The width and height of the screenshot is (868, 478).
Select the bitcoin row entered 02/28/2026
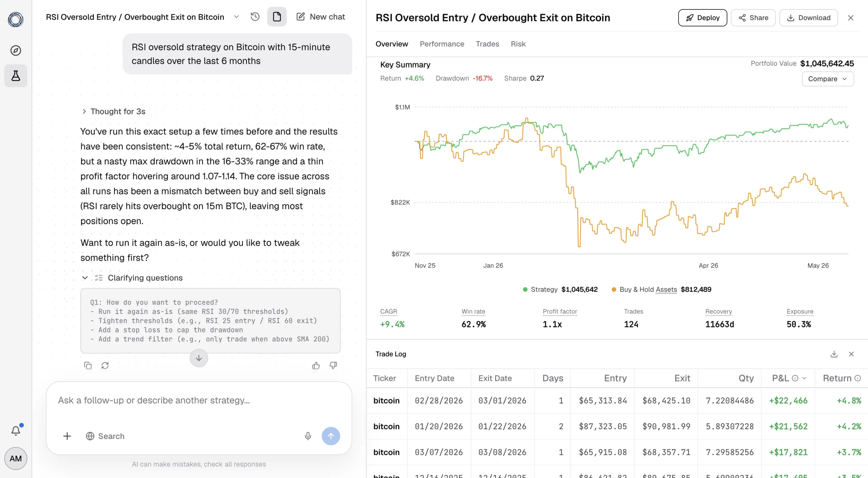(617, 401)
